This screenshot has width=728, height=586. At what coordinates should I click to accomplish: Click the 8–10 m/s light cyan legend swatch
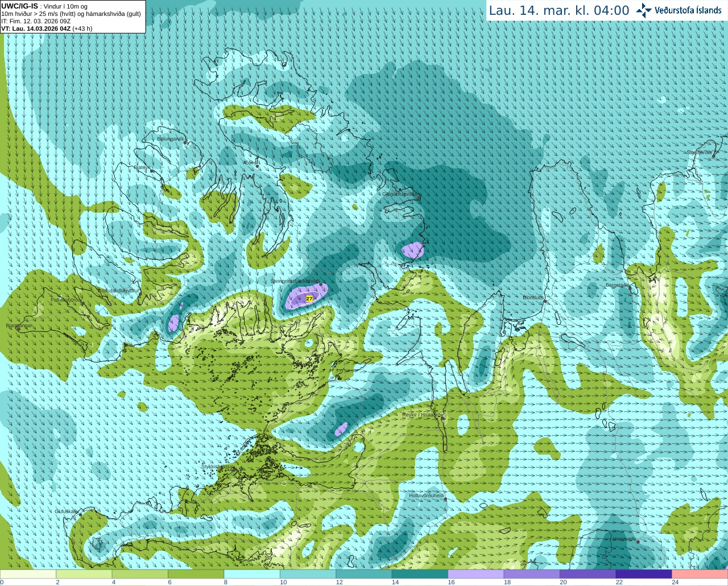(252, 574)
